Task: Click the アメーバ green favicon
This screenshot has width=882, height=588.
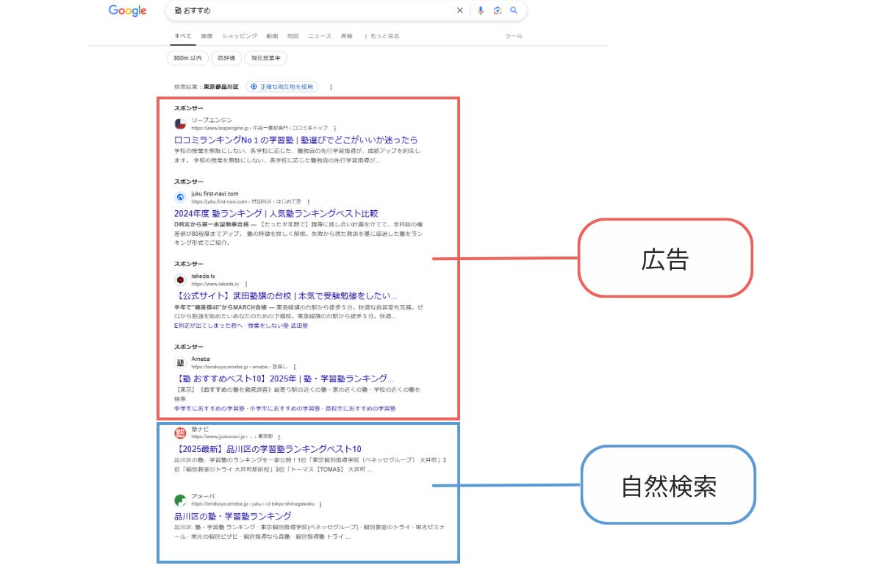Action: tap(180, 501)
